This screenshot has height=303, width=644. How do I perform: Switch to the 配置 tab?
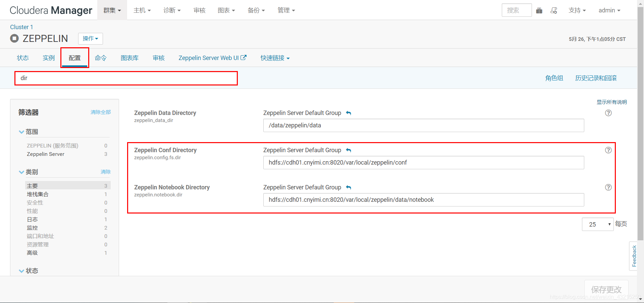(74, 58)
